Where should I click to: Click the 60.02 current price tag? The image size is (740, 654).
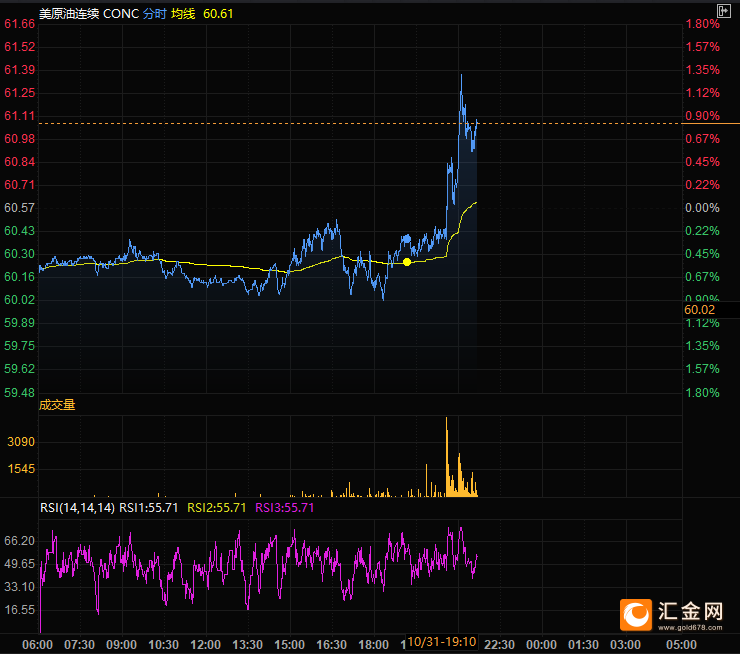[x=701, y=310]
